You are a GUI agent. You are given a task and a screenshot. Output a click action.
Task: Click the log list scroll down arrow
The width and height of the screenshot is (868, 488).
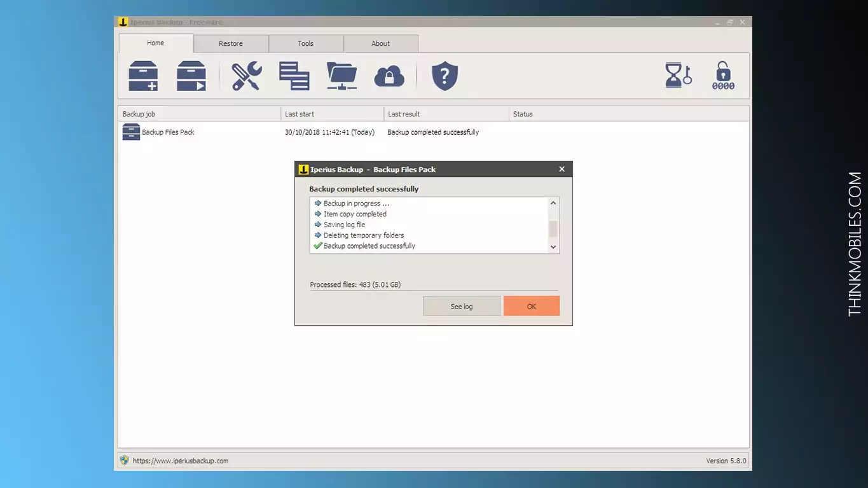[x=553, y=247]
